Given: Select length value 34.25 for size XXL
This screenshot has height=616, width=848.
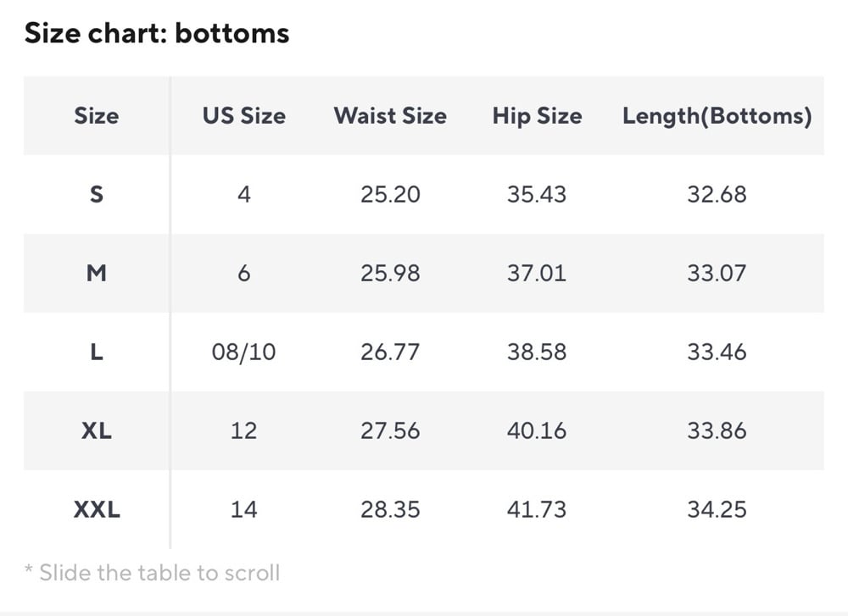Looking at the screenshot, I should (717, 509).
